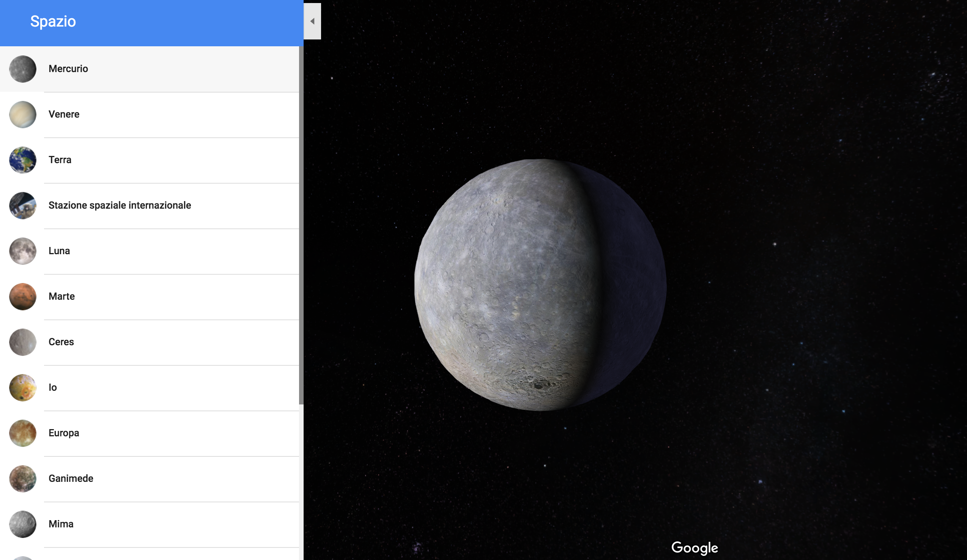
Task: Collapse the side panel with arrow
Action: (x=312, y=22)
